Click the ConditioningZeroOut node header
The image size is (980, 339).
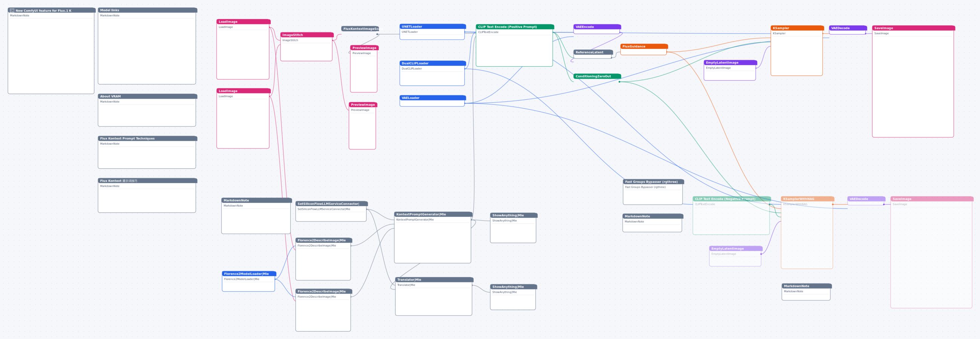pos(597,76)
